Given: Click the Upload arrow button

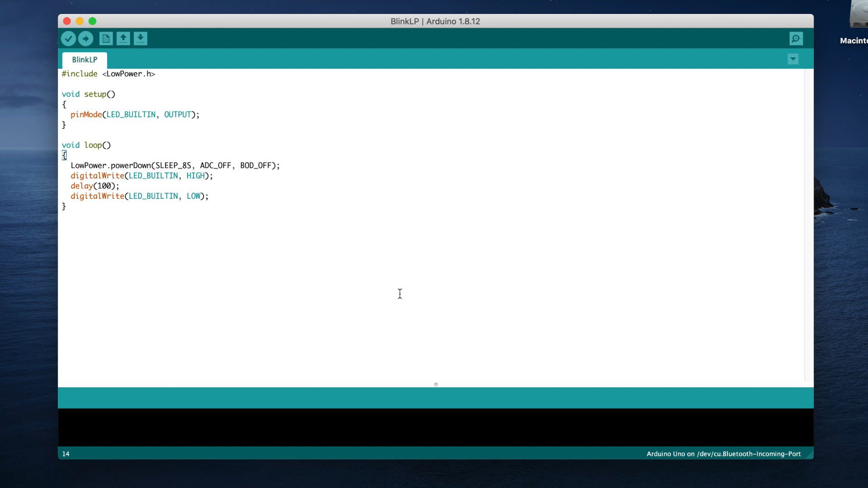Looking at the screenshot, I should (85, 39).
